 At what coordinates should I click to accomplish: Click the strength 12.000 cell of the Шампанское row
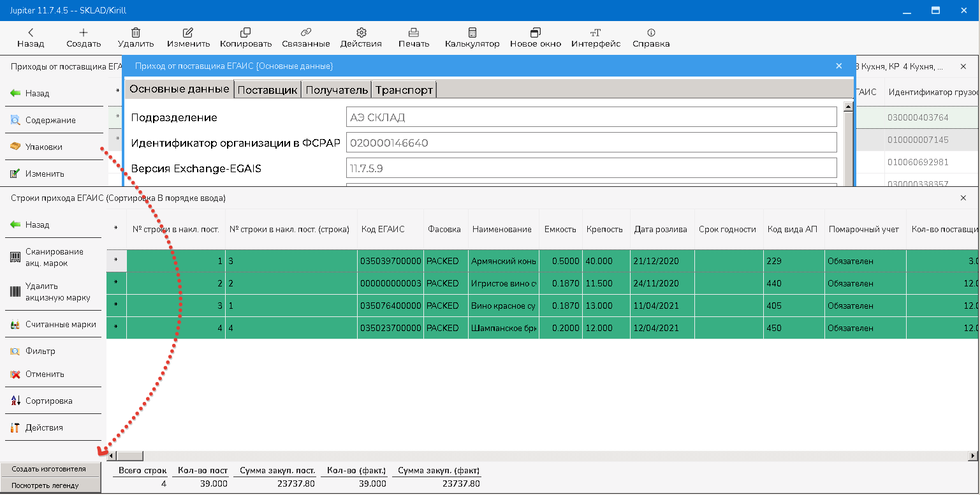[x=605, y=328]
